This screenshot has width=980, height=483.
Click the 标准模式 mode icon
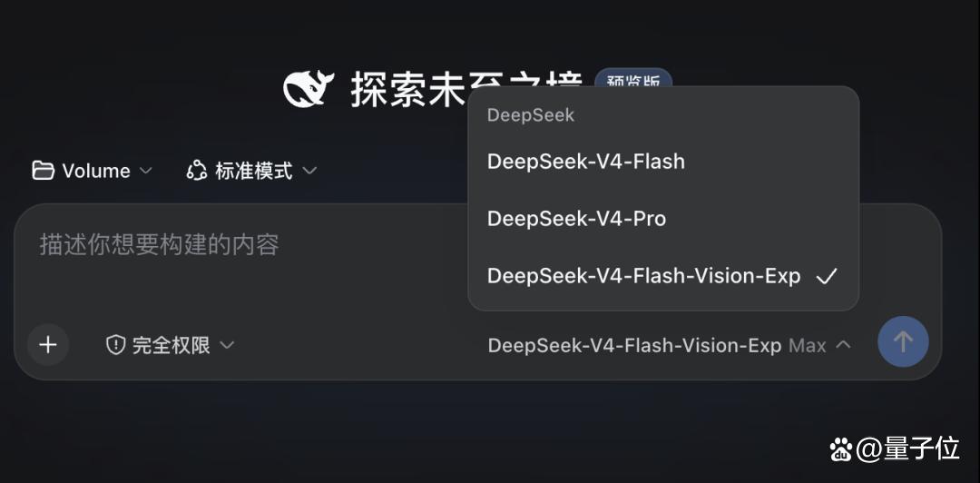[196, 170]
